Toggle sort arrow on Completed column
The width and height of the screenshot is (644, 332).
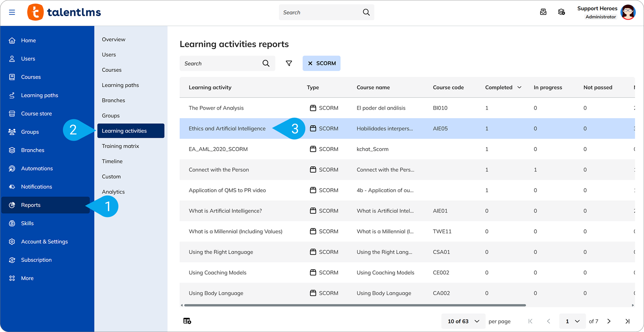coord(519,87)
